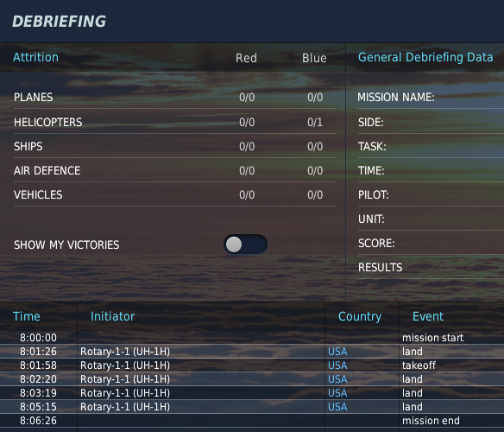Click the TASK field label
504x432 pixels.
372,147
